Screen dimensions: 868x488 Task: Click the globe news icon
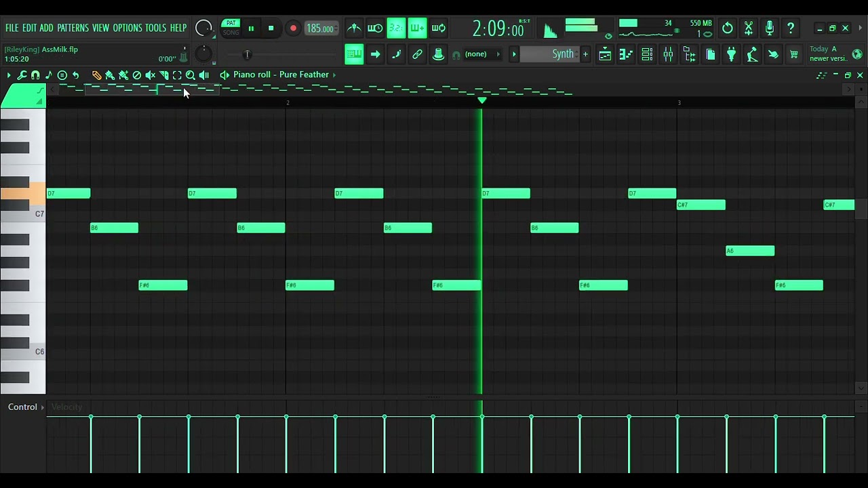[x=857, y=54]
